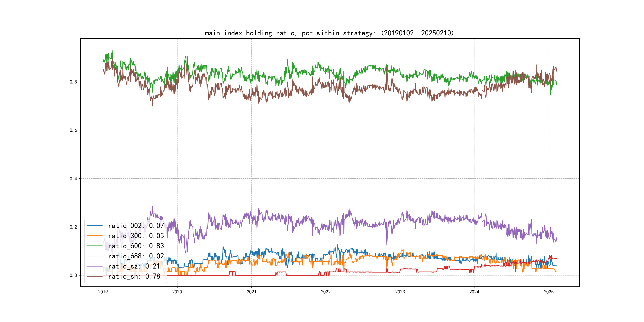644x322 pixels.
Task: Click the ratio_600 legend label
Action: pos(136,246)
